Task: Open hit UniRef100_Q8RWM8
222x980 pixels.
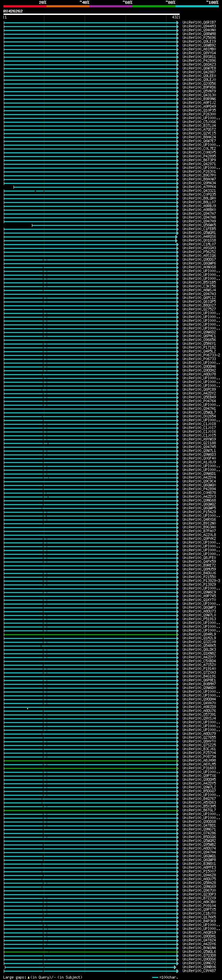Action: [x=199, y=34]
